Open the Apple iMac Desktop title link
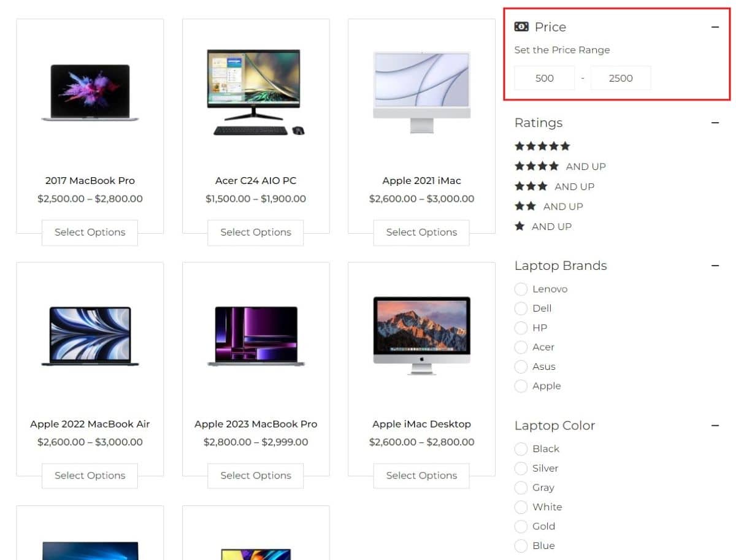This screenshot has height=560, width=736. [x=421, y=424]
